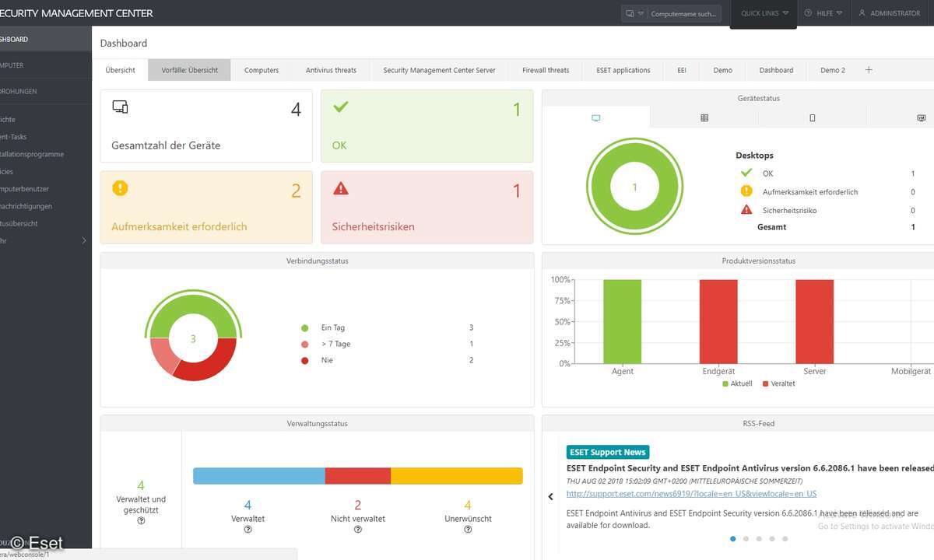The width and height of the screenshot is (934, 560).
Task: Open the Security Management Center Server tab
Action: tap(439, 70)
